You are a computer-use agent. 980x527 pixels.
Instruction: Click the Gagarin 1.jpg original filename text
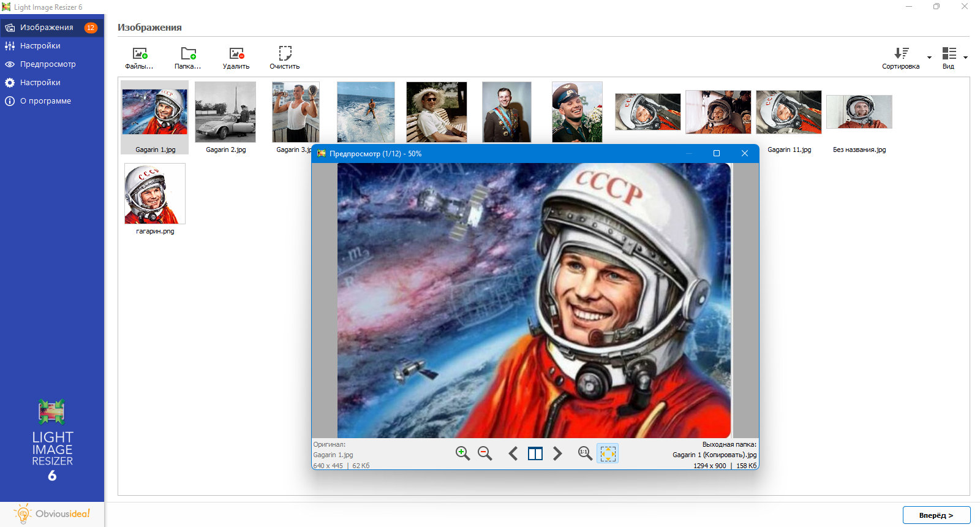tap(333, 455)
